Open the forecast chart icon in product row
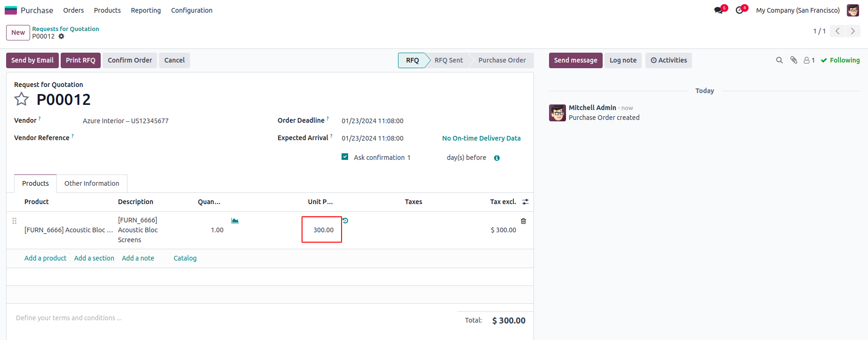The image size is (868, 340). [x=235, y=221]
